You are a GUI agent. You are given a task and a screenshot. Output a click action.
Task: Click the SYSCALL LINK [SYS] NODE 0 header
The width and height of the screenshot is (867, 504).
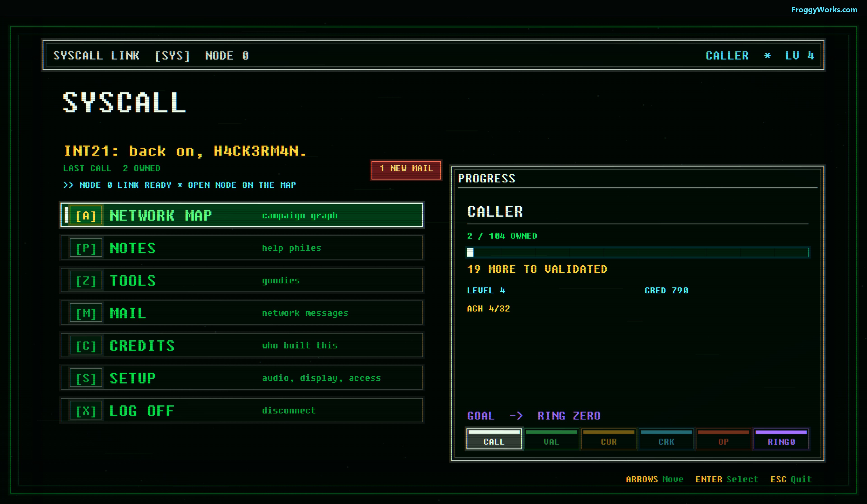coord(151,56)
